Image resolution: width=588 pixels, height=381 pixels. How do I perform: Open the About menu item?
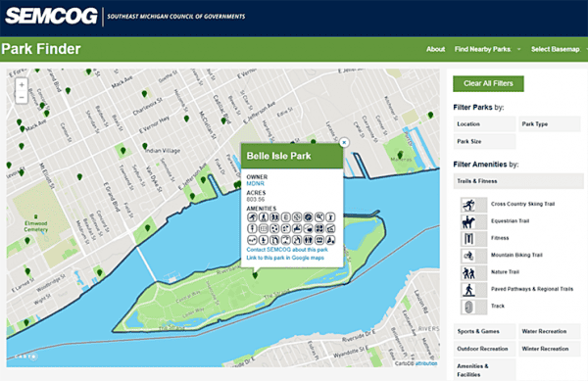pos(435,49)
